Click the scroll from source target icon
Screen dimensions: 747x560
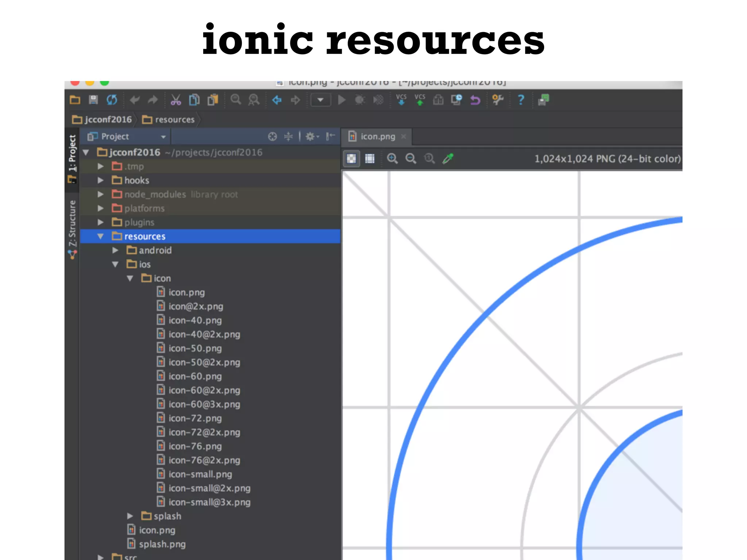click(x=272, y=136)
